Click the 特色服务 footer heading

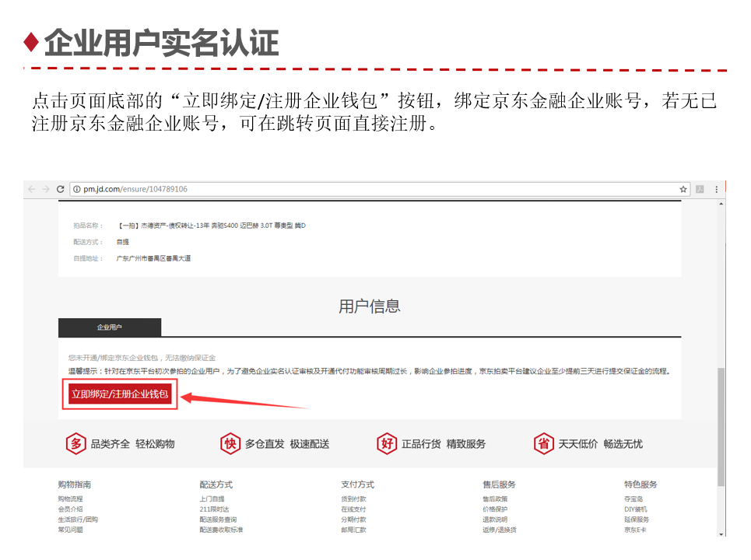click(640, 485)
